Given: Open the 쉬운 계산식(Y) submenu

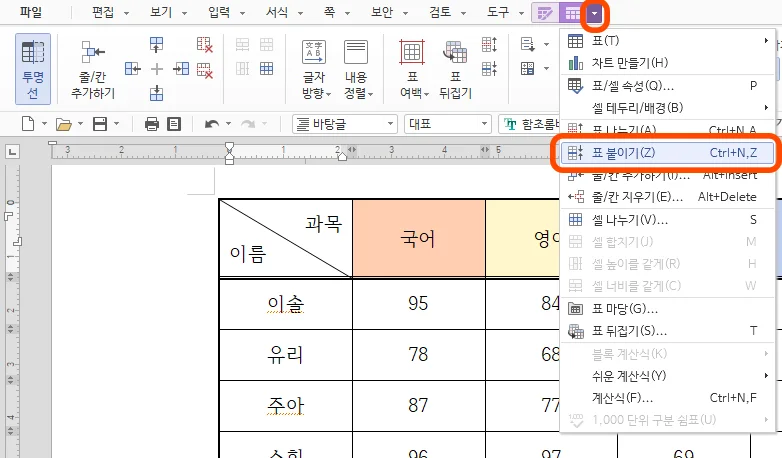Looking at the screenshot, I should click(x=668, y=375).
